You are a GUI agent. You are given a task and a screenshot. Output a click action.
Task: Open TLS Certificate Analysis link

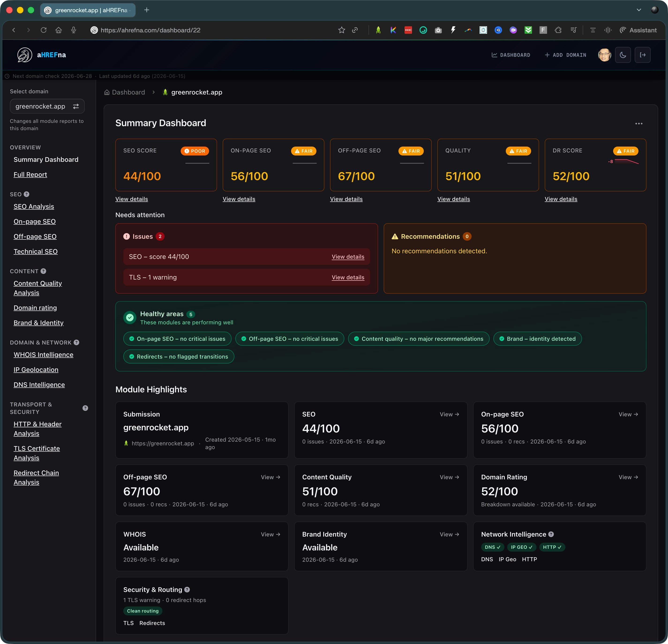(37, 453)
